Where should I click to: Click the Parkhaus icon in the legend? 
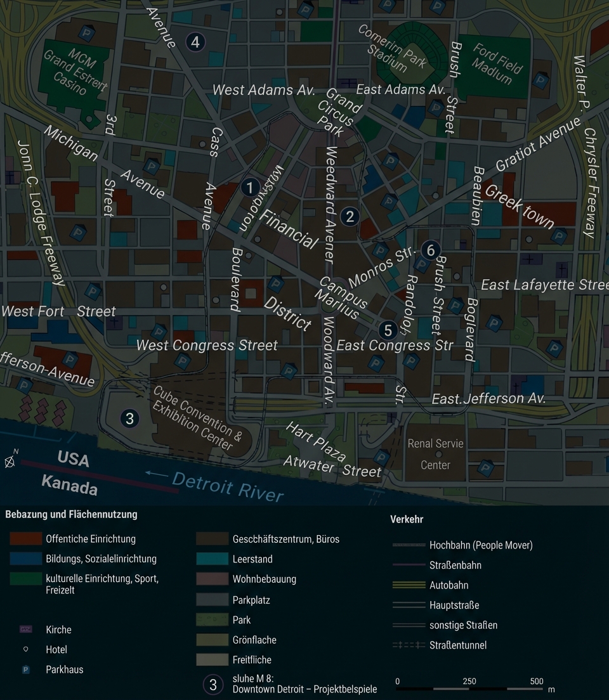(24, 670)
